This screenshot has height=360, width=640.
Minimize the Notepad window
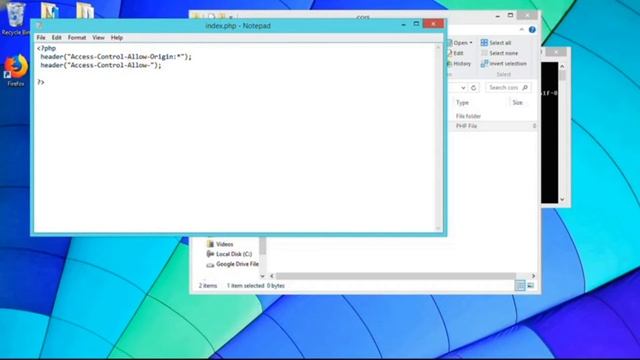coord(403,24)
